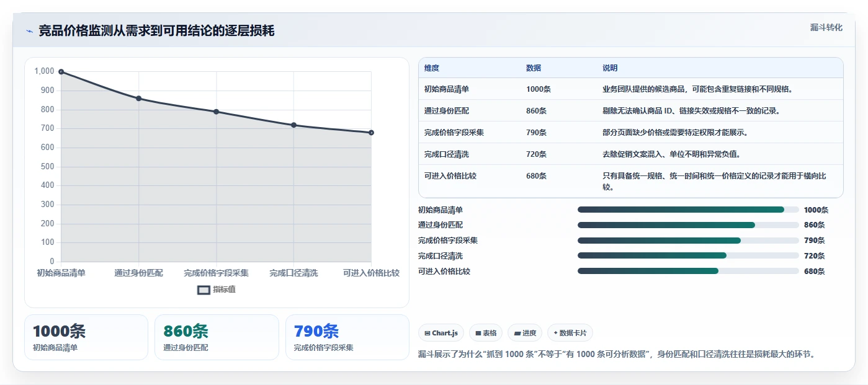This screenshot has width=868, height=385.
Task: Click the chart point for 完成口径清洗
Action: pos(293,125)
